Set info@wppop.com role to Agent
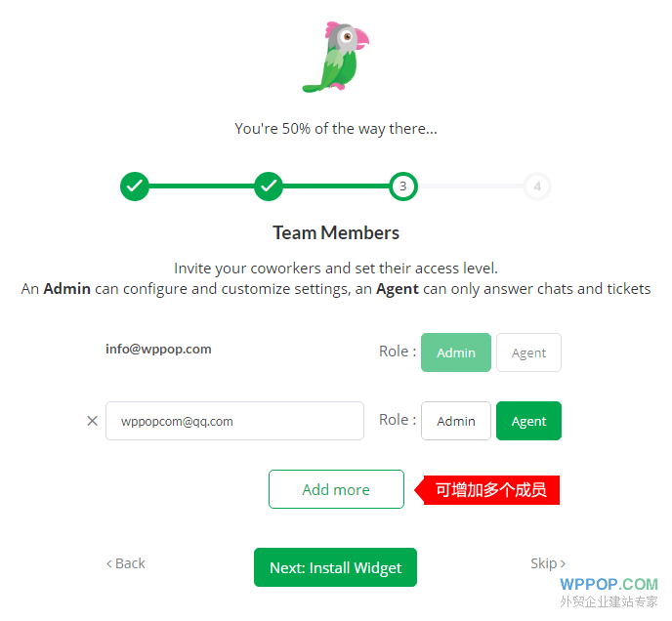The height and width of the screenshot is (621, 672). pos(528,352)
